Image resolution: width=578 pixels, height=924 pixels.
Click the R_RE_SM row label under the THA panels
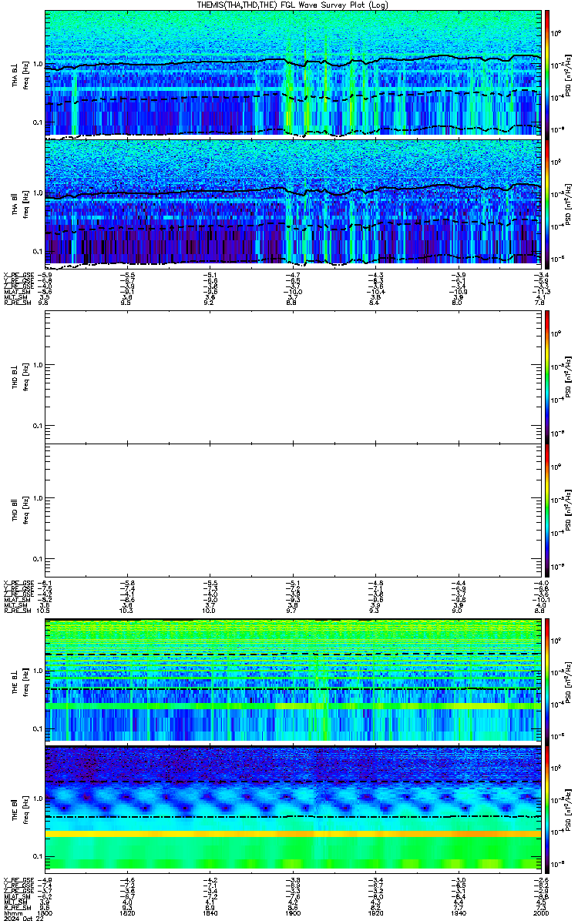(17, 303)
